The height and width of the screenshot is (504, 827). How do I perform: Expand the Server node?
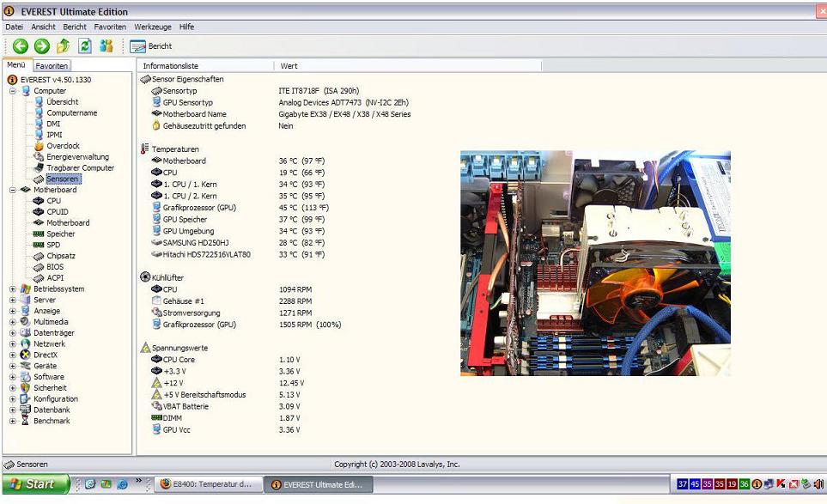13,300
